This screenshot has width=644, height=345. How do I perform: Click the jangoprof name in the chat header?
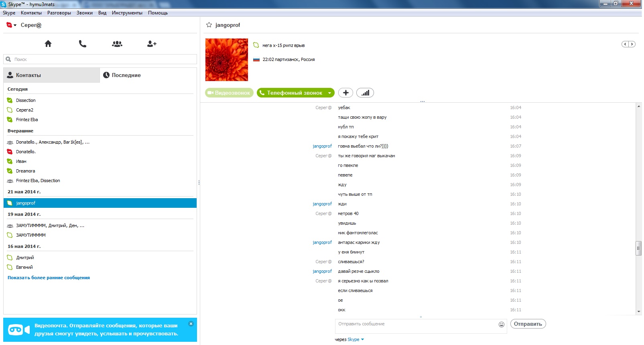pyautogui.click(x=228, y=25)
